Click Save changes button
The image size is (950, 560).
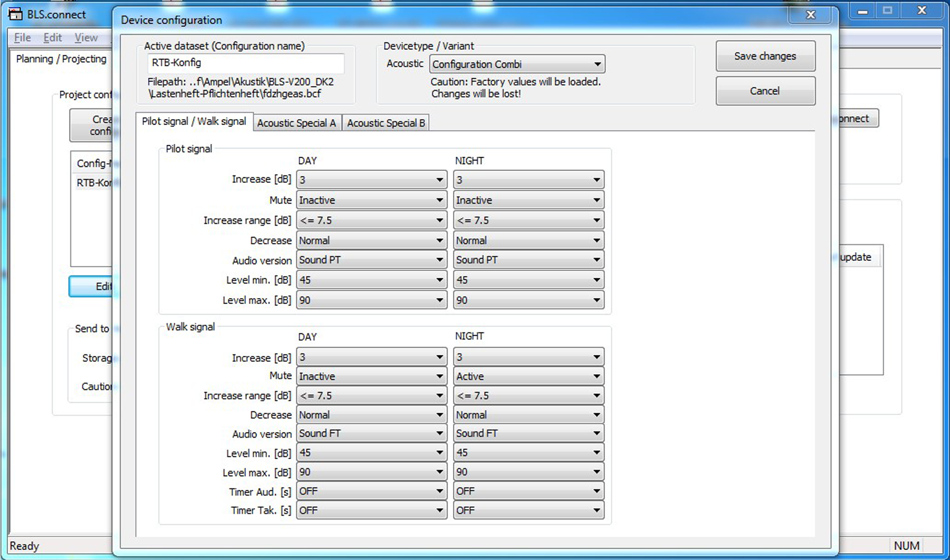coord(765,56)
